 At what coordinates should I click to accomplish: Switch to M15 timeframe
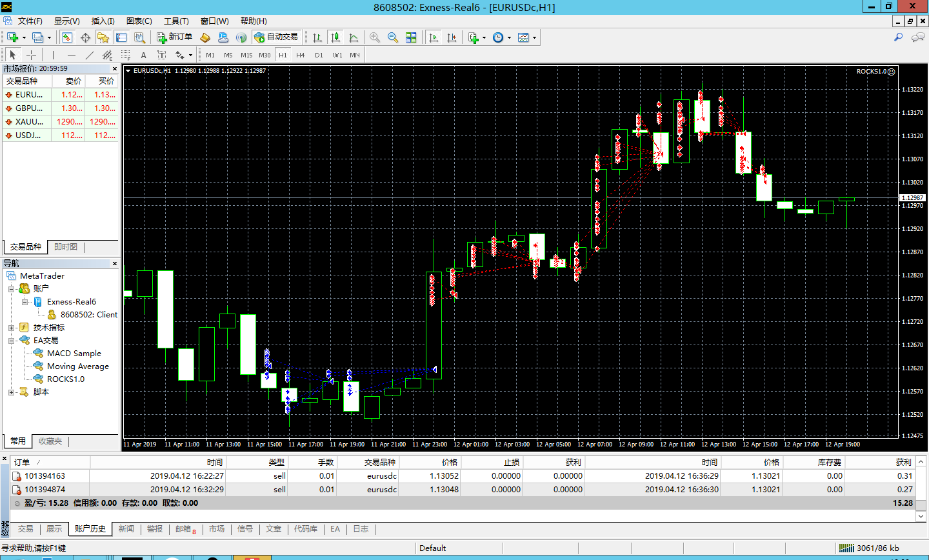[246, 55]
